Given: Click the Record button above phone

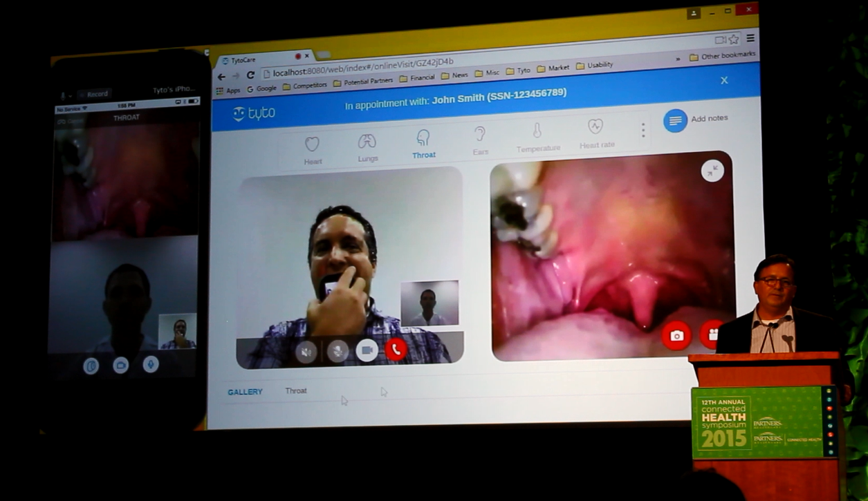Looking at the screenshot, I should (93, 94).
